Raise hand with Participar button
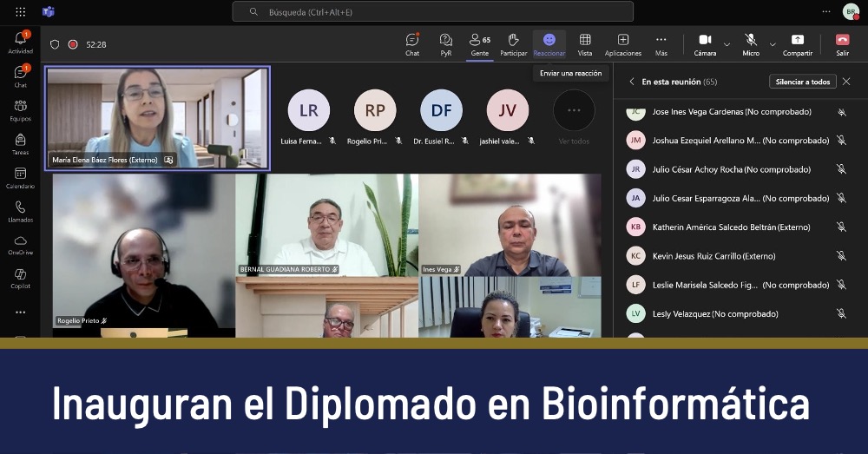This screenshot has height=454, width=868. coord(513,43)
